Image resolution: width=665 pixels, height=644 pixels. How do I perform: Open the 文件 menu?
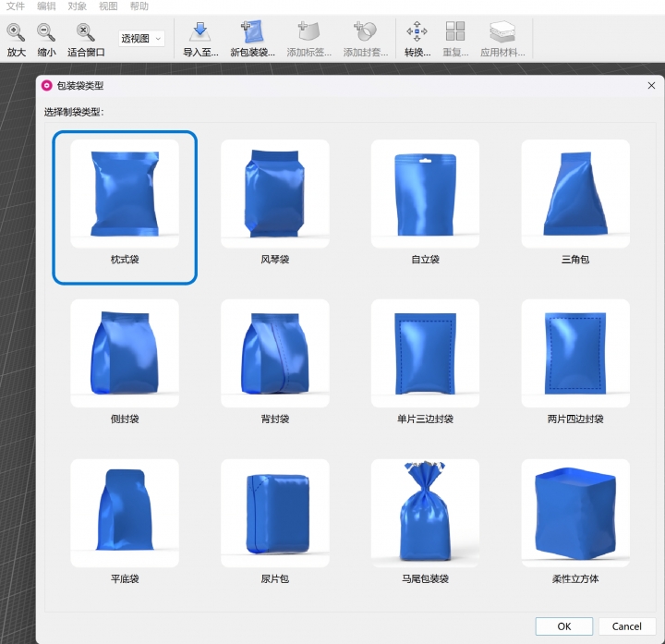tap(16, 6)
